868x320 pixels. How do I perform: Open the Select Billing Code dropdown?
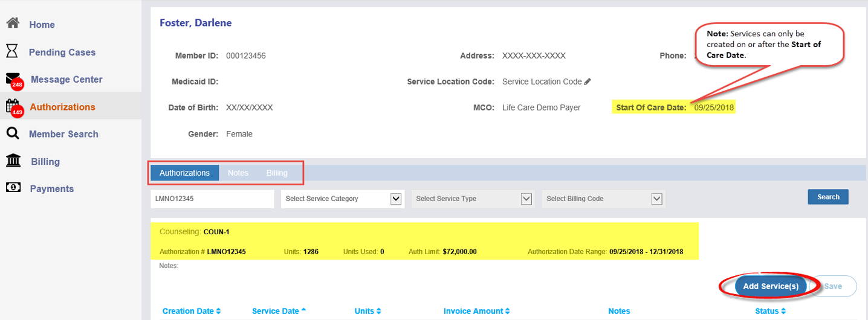(656, 199)
